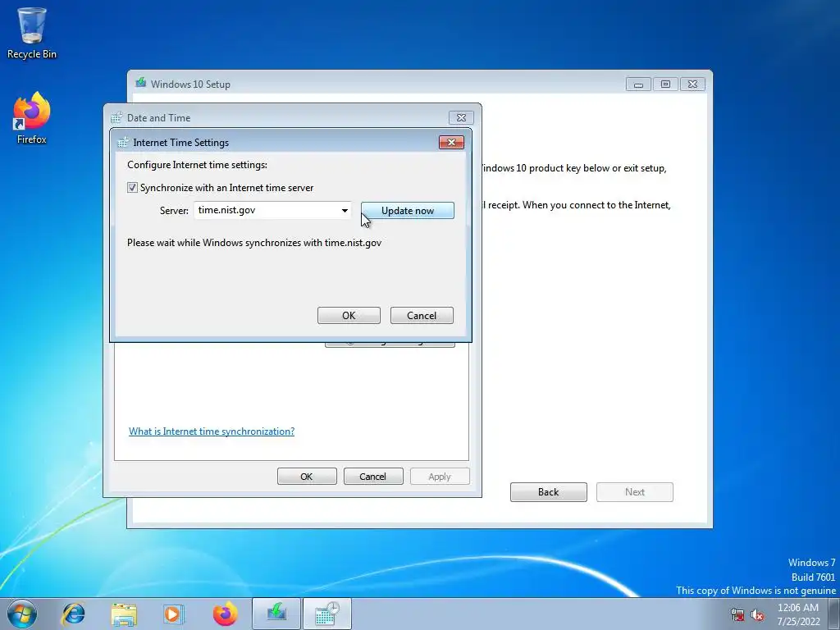Click the network status tray icon
Image resolution: width=840 pixels, height=630 pixels.
click(737, 614)
